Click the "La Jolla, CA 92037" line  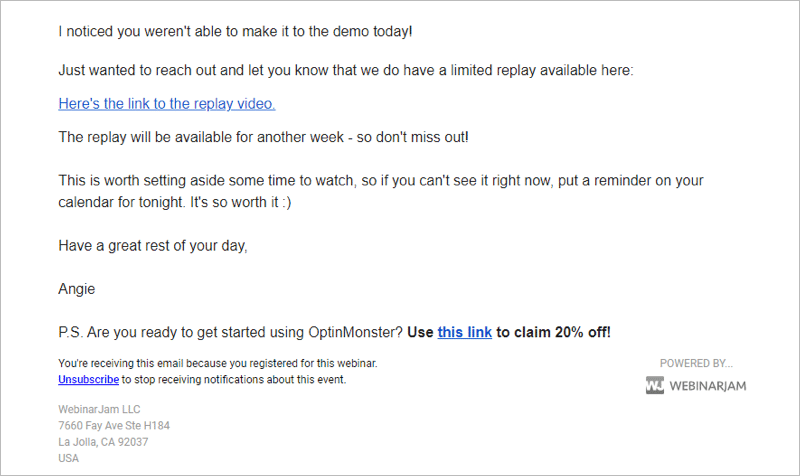coord(103,442)
